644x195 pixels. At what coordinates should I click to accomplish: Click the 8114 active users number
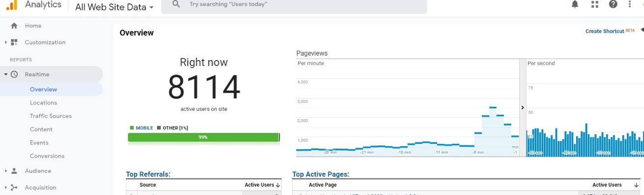(x=204, y=87)
